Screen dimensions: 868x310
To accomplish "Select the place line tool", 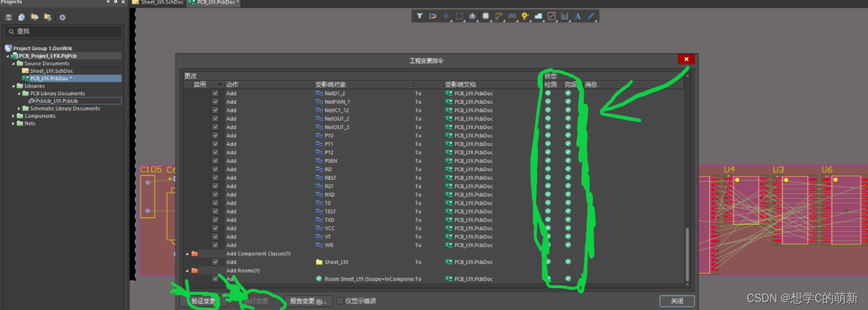I will coord(591,16).
